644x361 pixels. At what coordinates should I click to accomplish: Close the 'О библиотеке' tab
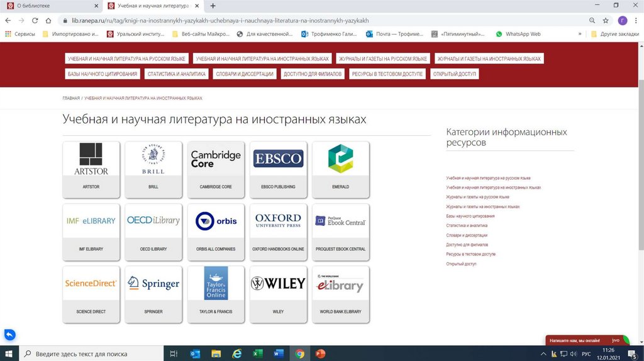pyautogui.click(x=96, y=6)
